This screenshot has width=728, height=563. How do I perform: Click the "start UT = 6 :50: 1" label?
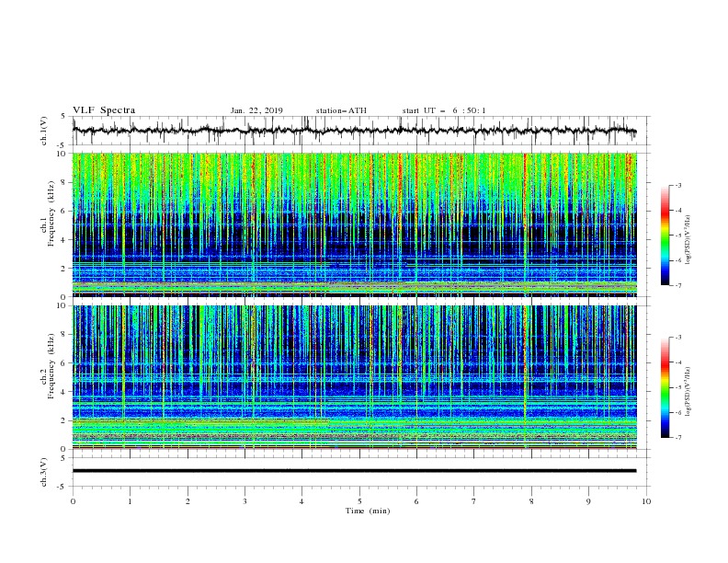pos(444,110)
